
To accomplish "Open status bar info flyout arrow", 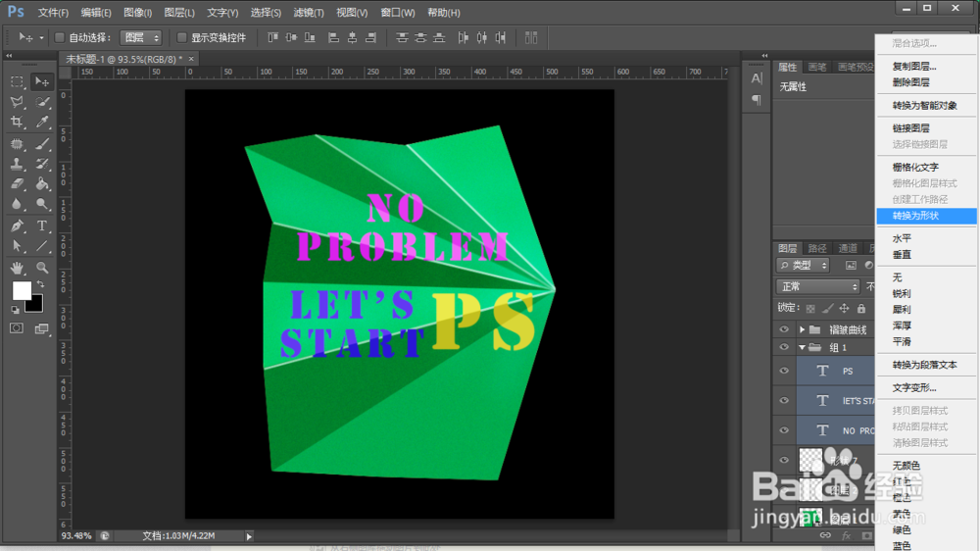I will pos(249,536).
